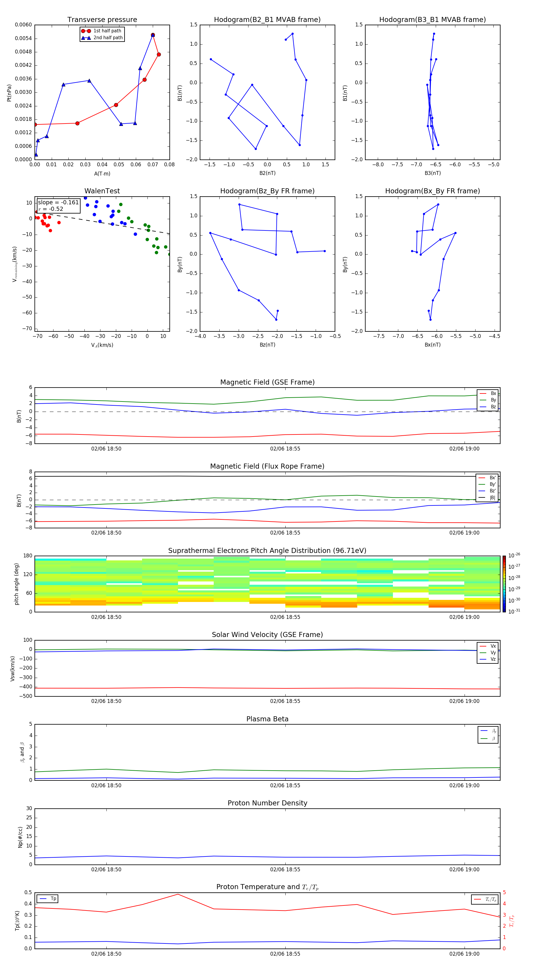
Task: Click the Suprathermal Electrons Pitch Angle title
Action: click(267, 551)
